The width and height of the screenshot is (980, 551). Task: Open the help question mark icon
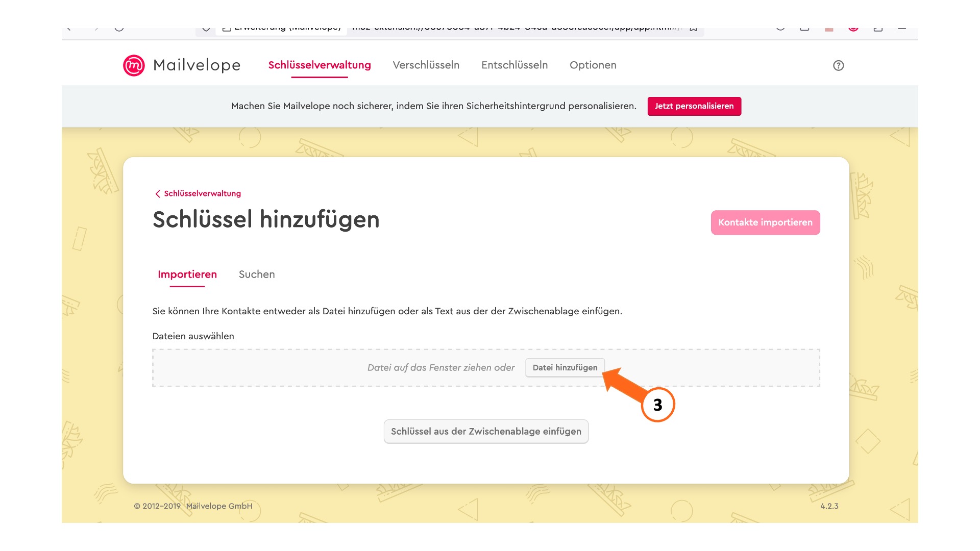[x=838, y=65]
